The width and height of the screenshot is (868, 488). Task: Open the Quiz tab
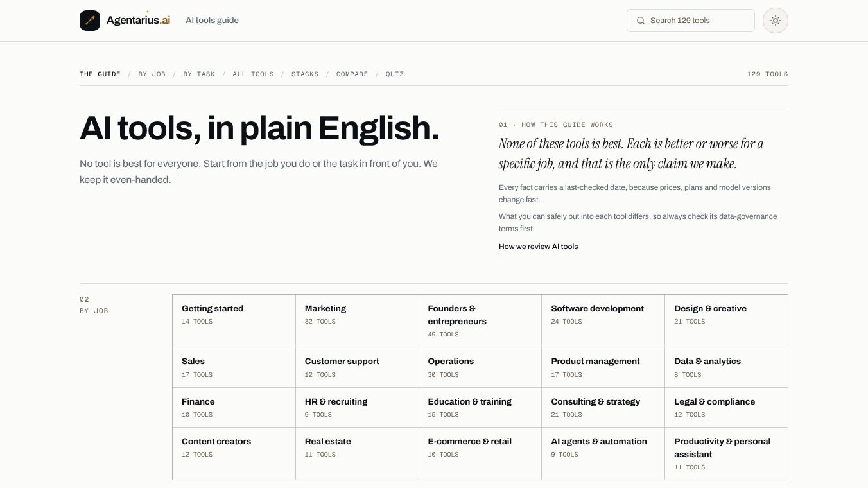[x=395, y=74]
